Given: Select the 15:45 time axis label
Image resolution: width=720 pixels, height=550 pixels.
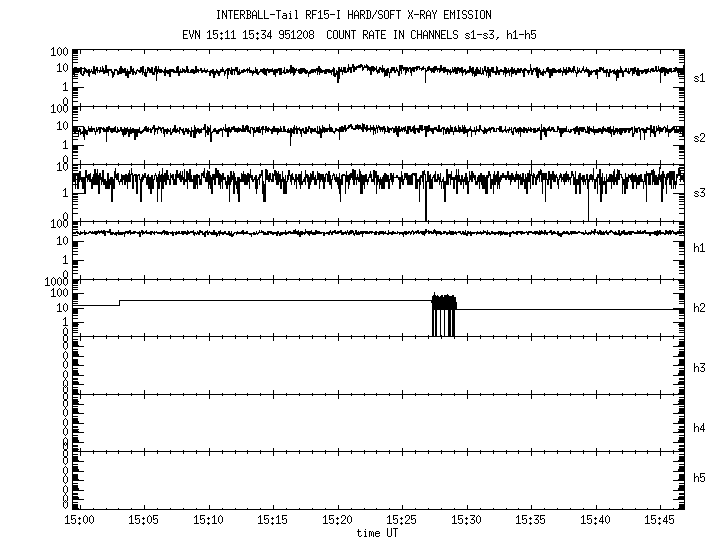Looking at the screenshot, I should point(660,520).
